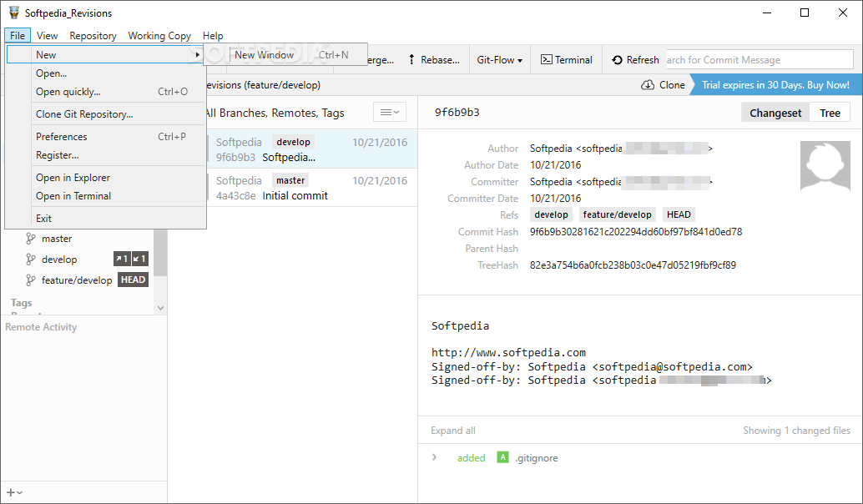Select the master branch in sidebar

pos(57,239)
